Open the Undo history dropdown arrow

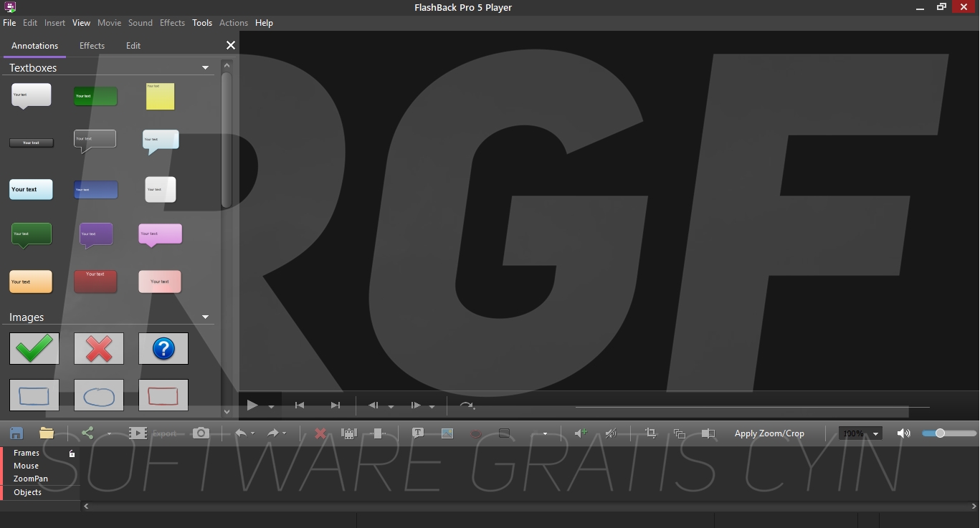click(252, 433)
